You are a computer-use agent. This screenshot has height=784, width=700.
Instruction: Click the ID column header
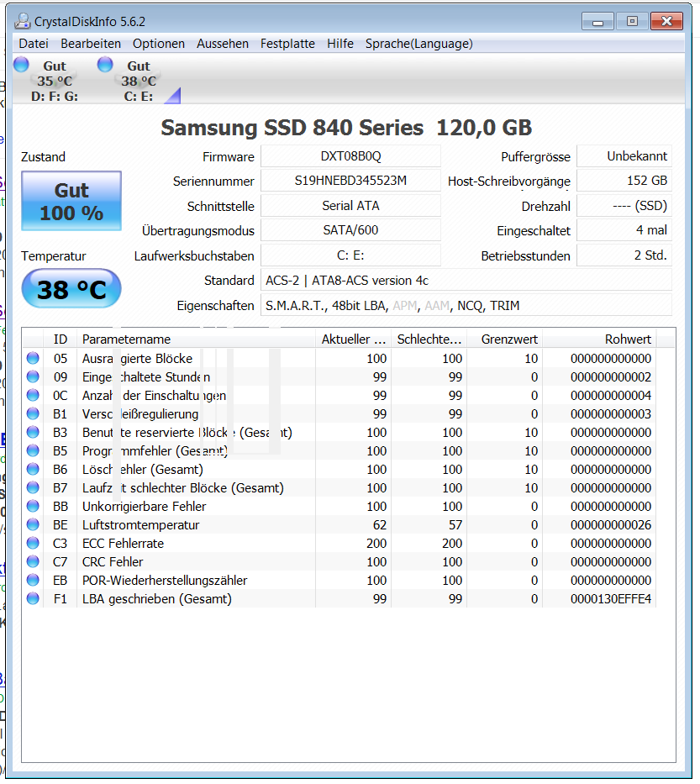pos(60,339)
